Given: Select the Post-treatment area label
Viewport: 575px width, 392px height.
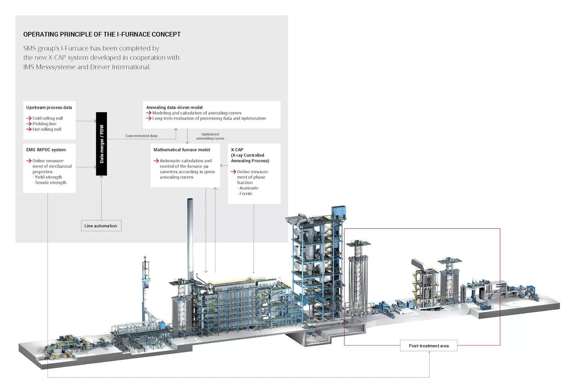Looking at the screenshot, I should [x=429, y=346].
